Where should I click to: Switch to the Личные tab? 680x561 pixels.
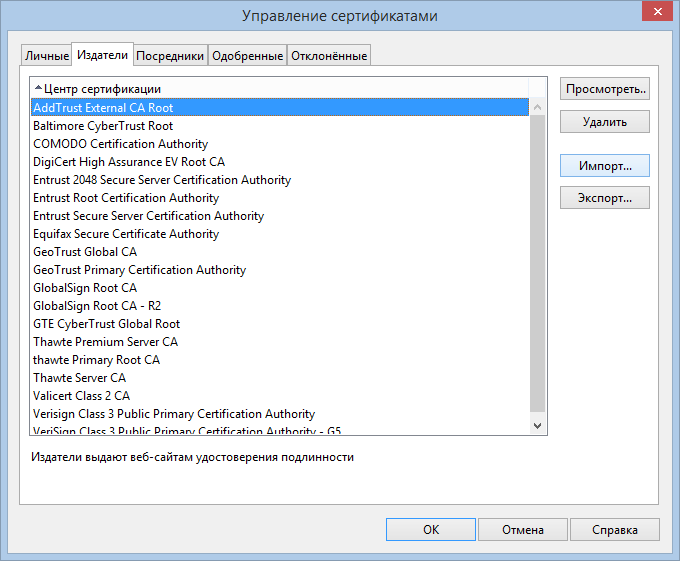tap(46, 55)
